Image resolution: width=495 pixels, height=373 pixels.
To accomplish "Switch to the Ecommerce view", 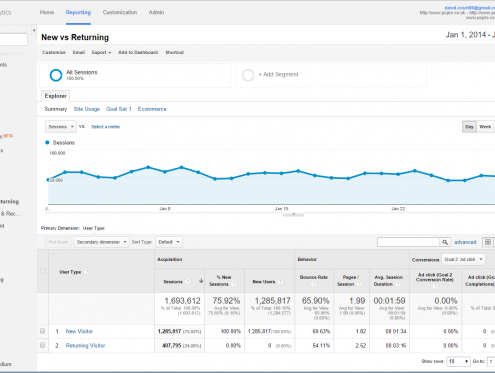I will (152, 109).
